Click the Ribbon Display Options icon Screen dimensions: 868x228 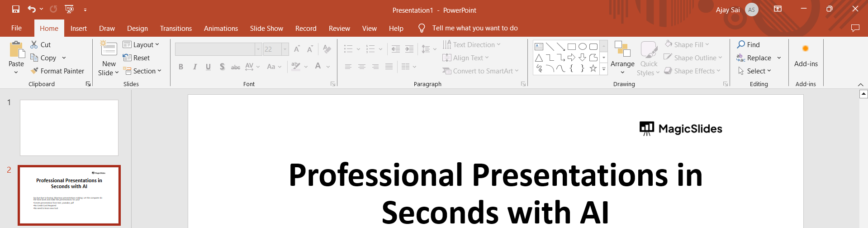pyautogui.click(x=778, y=9)
